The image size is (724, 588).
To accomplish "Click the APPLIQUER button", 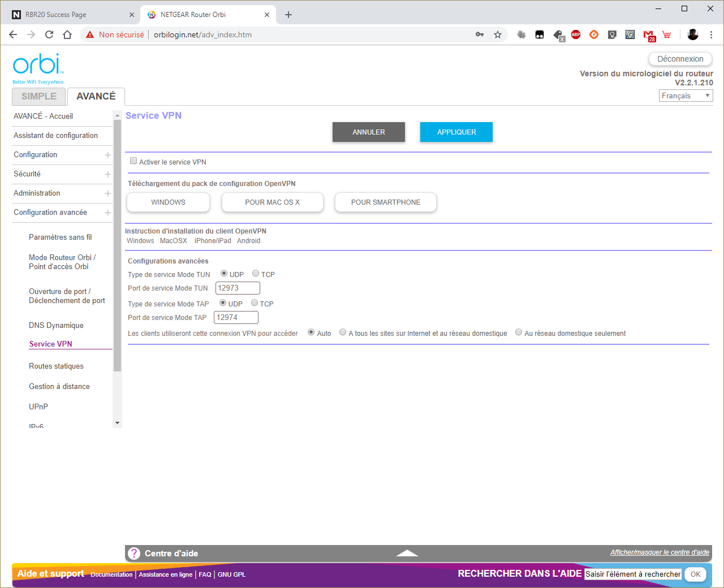I will coord(456,132).
